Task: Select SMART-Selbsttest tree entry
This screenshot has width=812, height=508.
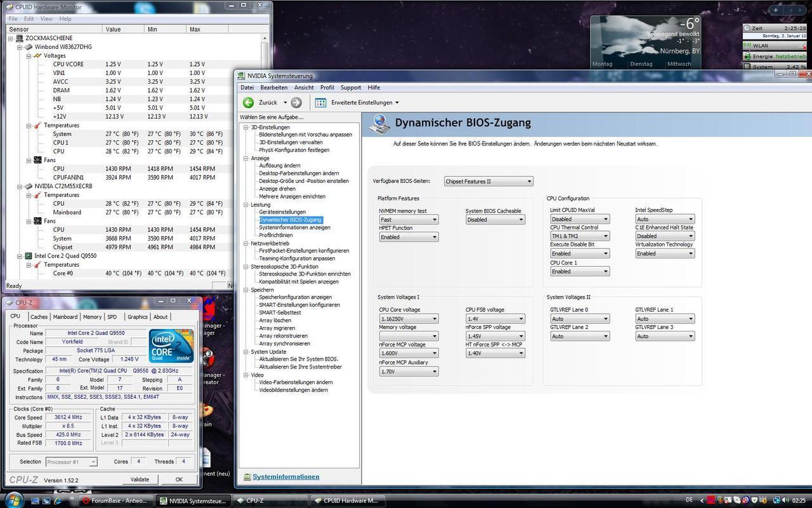Action: [280, 312]
